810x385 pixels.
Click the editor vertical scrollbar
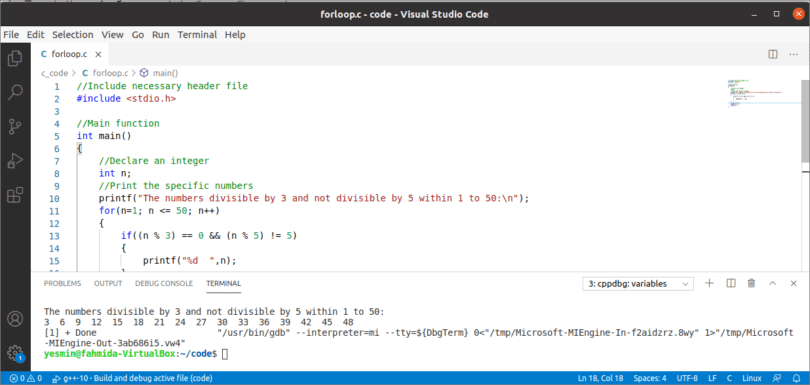805,122
